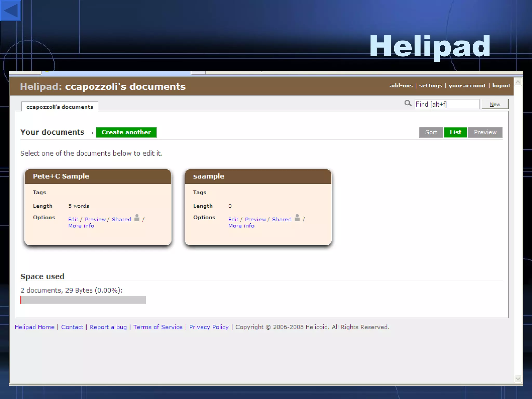Click Report a bug link

pos(108,327)
